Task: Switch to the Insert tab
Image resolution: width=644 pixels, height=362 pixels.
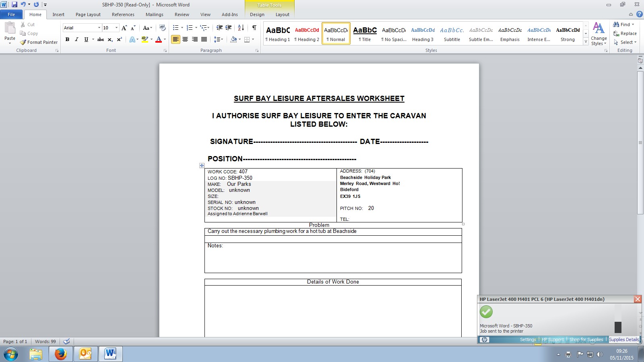Action: point(58,14)
